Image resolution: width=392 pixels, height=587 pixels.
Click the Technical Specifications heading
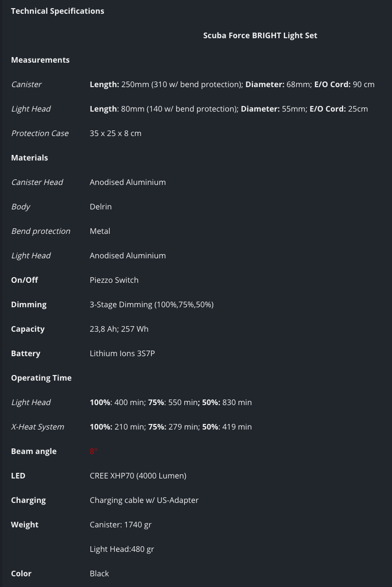[x=58, y=11]
